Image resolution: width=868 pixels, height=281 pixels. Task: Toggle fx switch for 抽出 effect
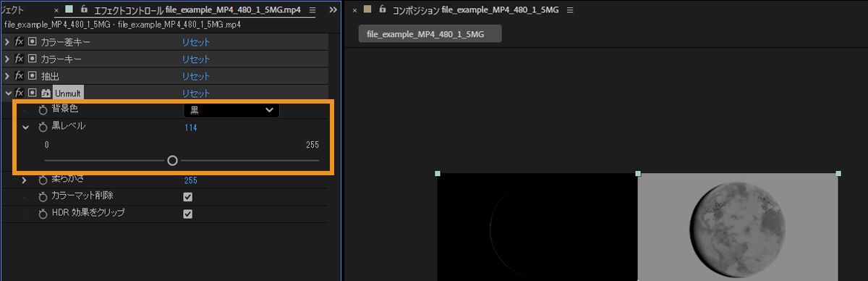click(20, 76)
